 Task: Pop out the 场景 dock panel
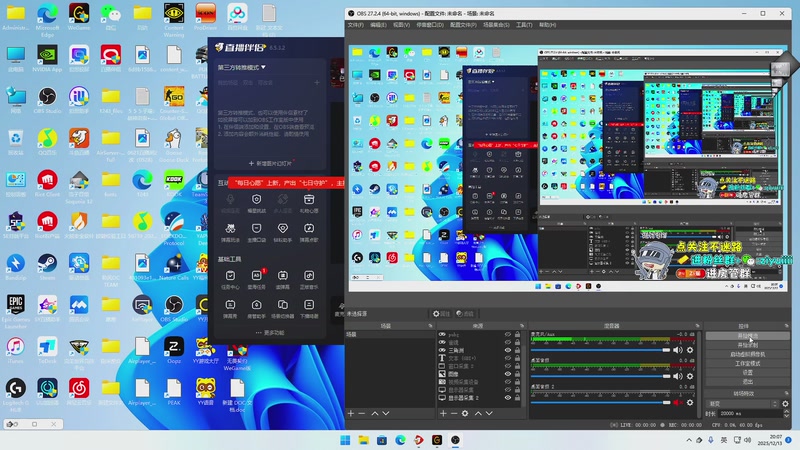[x=431, y=326]
